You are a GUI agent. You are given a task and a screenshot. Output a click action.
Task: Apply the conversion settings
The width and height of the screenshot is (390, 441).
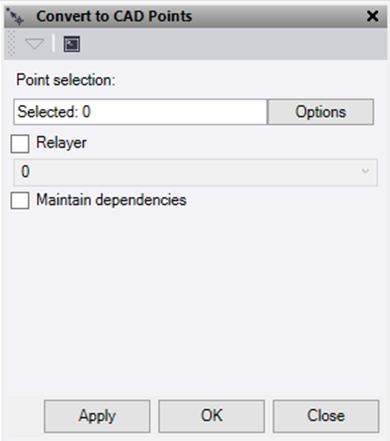[x=97, y=416]
